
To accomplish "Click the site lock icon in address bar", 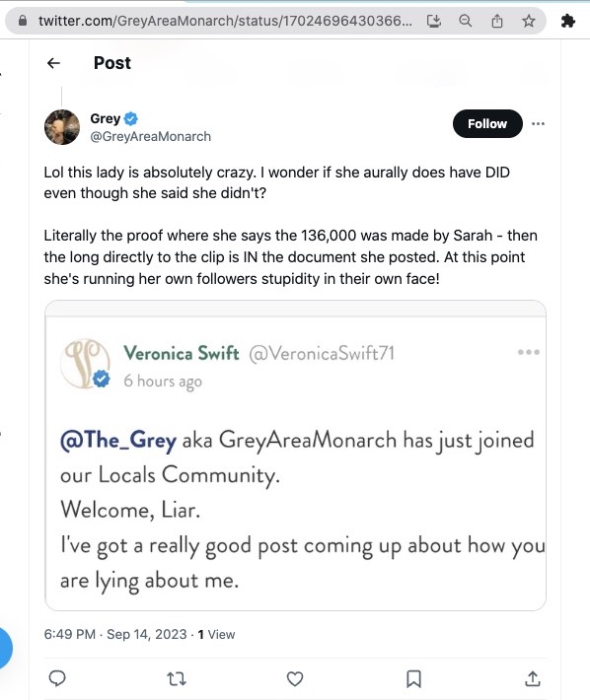I will coord(23,21).
